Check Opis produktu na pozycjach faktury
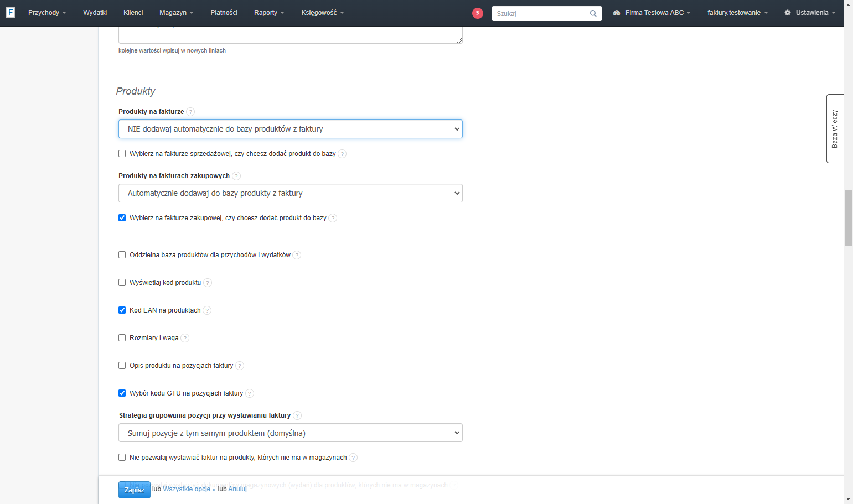853x504 pixels. (x=122, y=366)
